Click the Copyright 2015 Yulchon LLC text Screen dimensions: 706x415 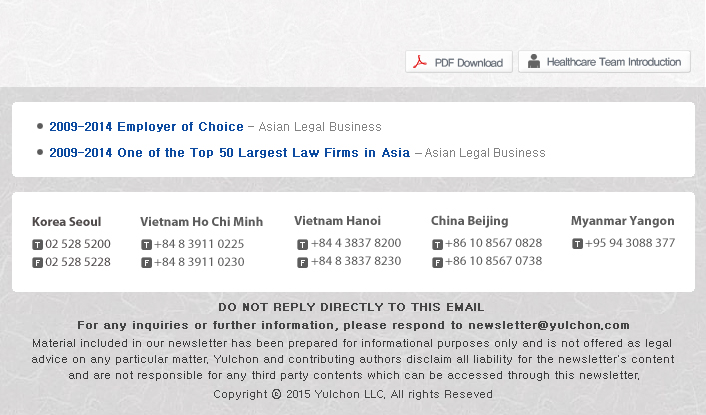pos(353,394)
